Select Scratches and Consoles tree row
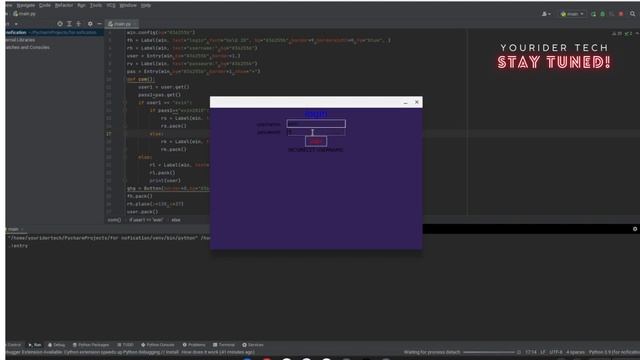 [x=28, y=47]
